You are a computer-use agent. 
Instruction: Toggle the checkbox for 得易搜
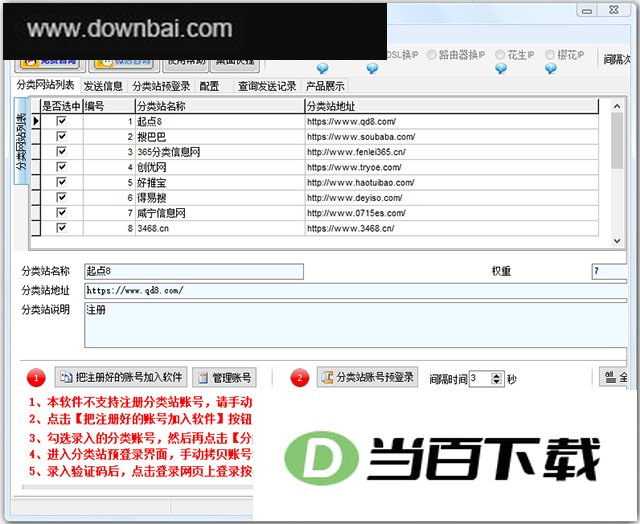tap(62, 198)
